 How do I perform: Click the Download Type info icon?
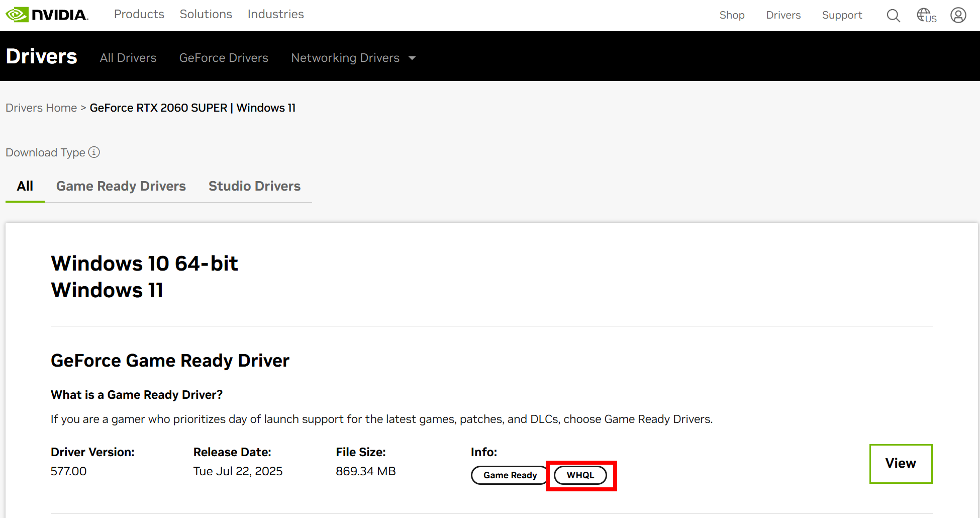coord(94,152)
